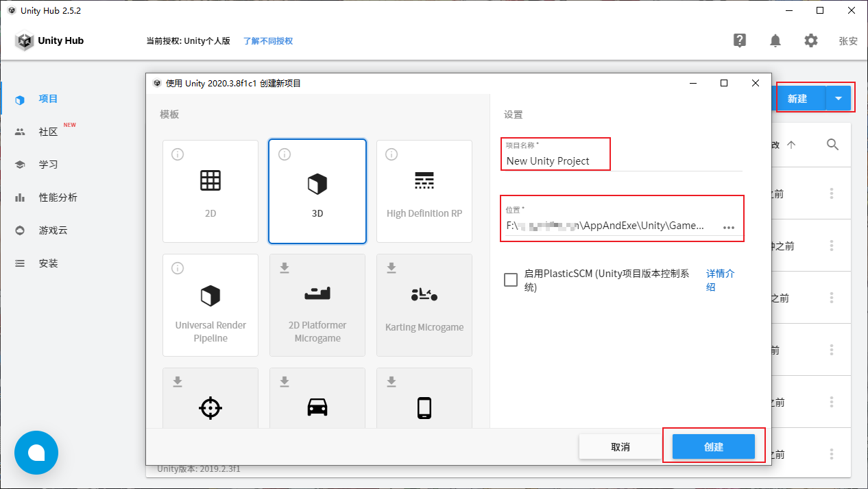Viewport: 868px width, 489px height.
Task: Open the blue chat bubble assistant
Action: point(36,453)
